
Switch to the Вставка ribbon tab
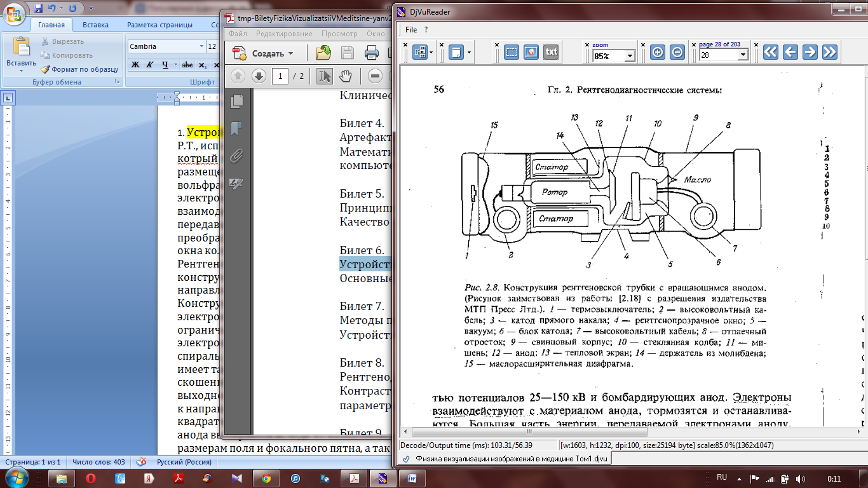pyautogui.click(x=95, y=25)
